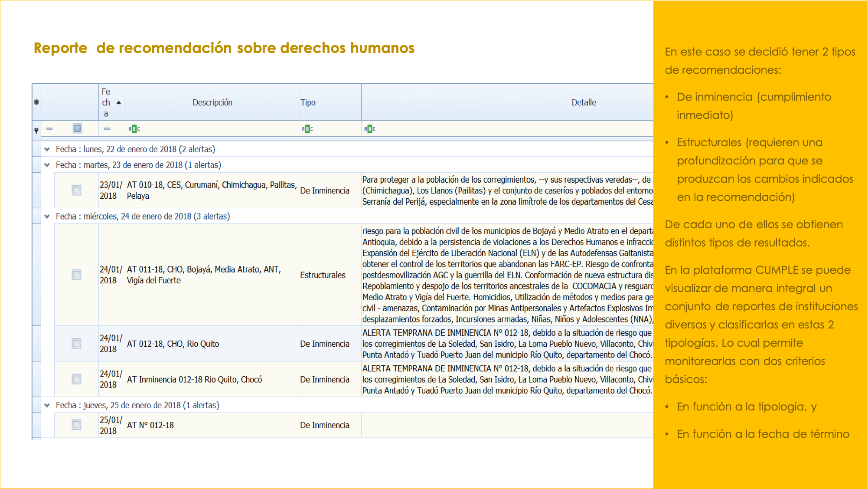This screenshot has height=489, width=868.
Task: Sort by the Tipo column header
Action: [x=330, y=102]
